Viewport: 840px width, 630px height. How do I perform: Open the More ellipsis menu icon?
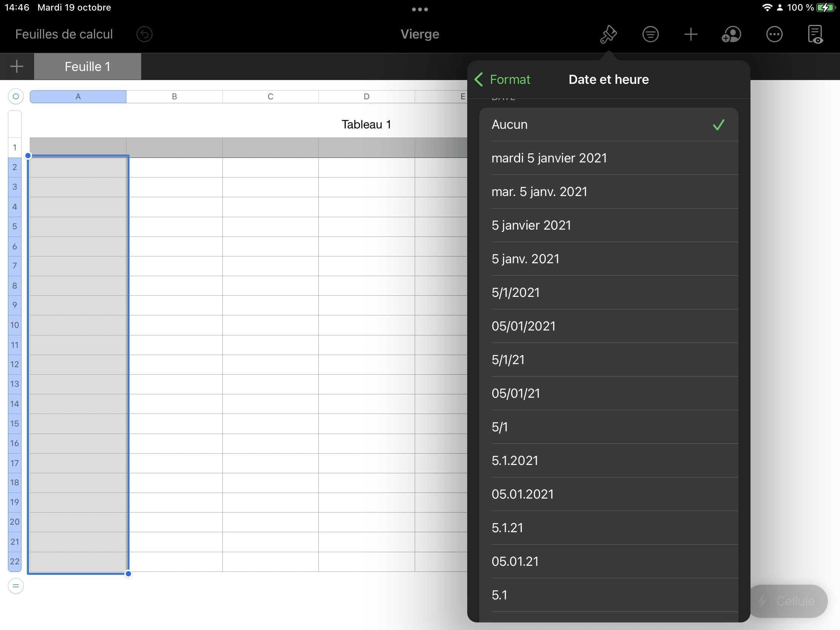(774, 34)
